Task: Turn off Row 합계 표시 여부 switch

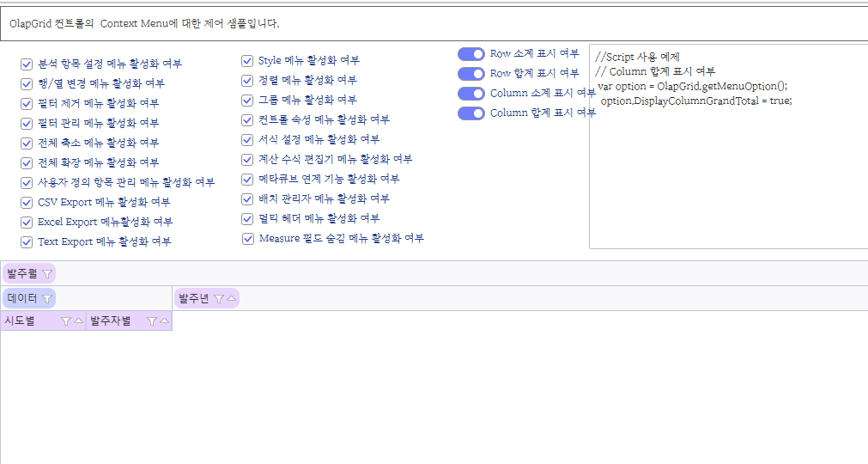Action: coord(471,74)
